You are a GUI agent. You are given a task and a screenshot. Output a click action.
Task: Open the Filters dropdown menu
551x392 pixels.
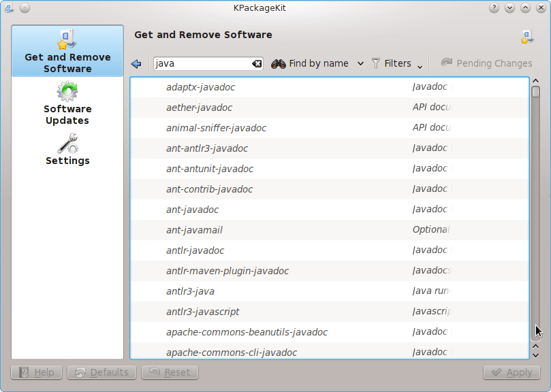(397, 63)
